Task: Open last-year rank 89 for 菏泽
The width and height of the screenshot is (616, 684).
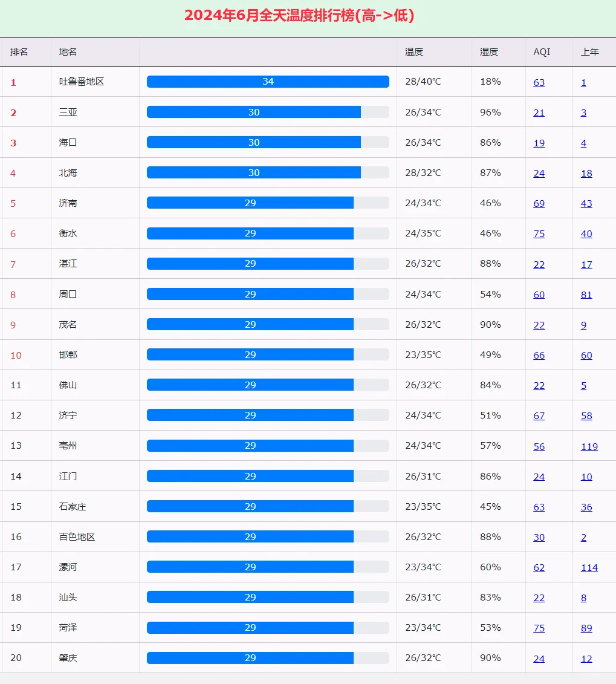Action: tap(586, 628)
